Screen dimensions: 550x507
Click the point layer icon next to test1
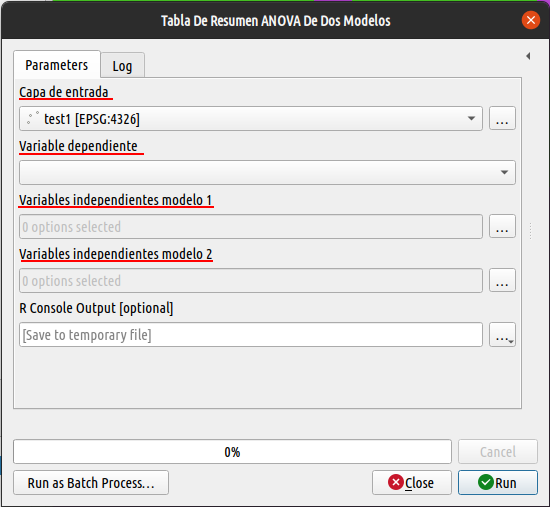pos(32,118)
